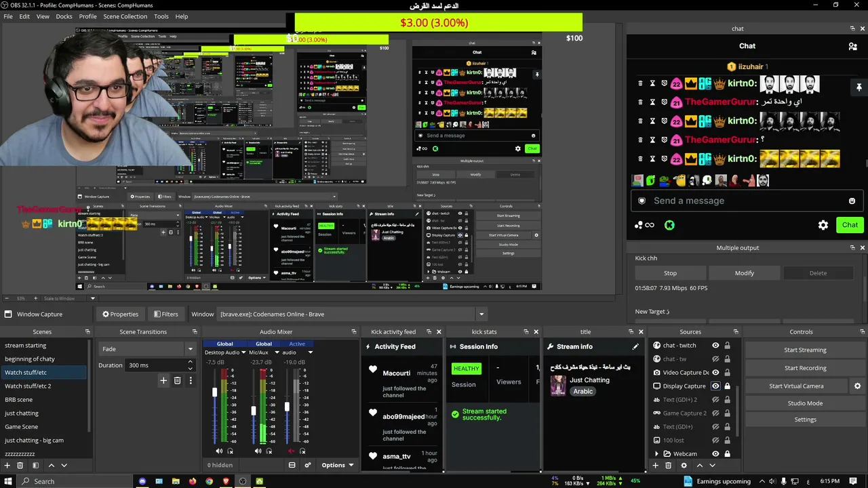Hide the chat - twitch source
The height and width of the screenshot is (488, 868).
[715, 346]
